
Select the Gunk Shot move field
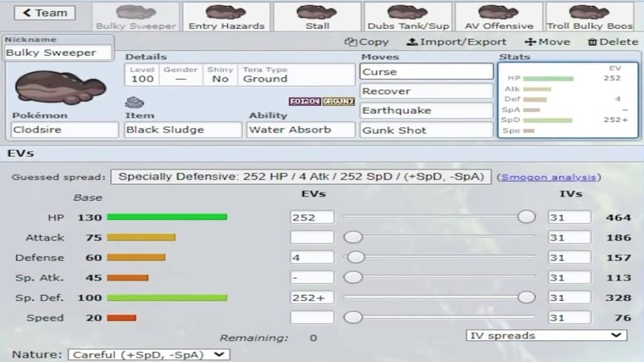426,130
